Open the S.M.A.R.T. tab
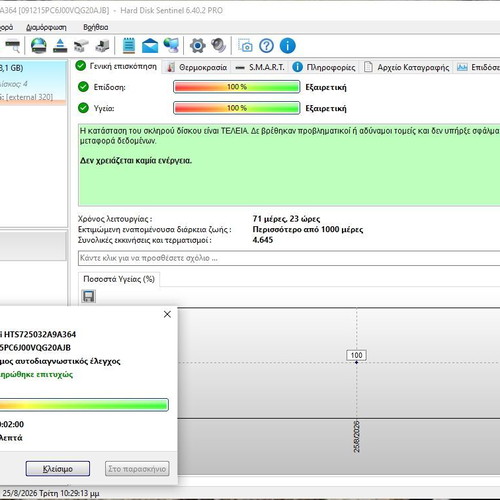 (260, 67)
